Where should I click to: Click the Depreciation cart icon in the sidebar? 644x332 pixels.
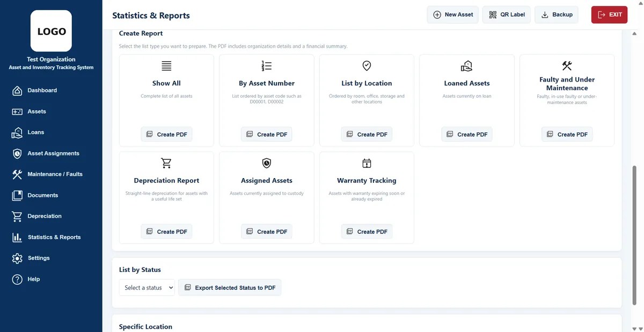[x=17, y=216]
